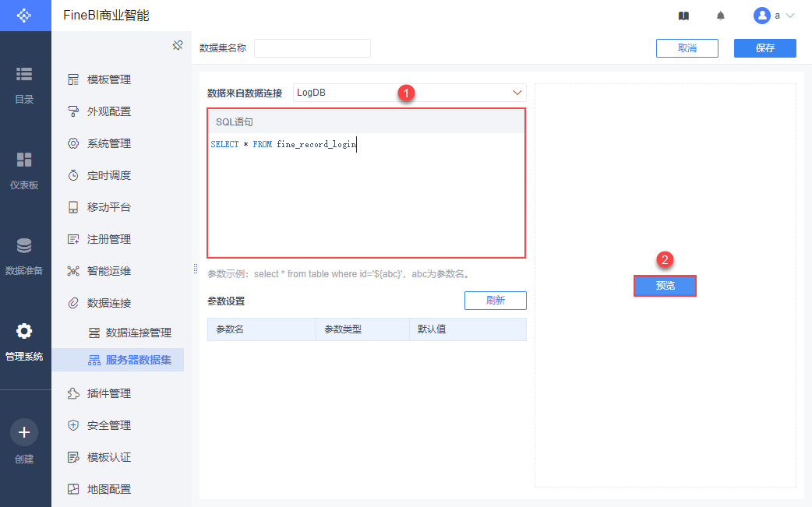Screen dimensions: 812x507
Task: Click the sidebar resize drag handle
Action: 196,269
